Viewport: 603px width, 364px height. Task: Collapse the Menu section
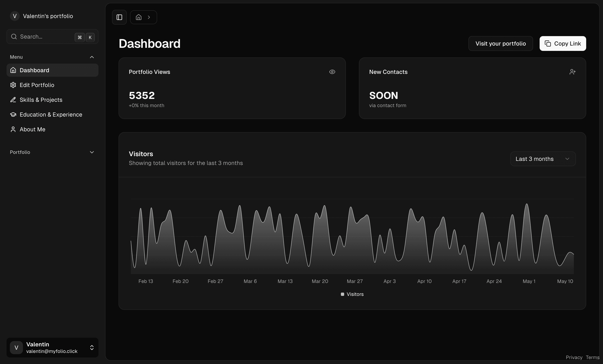[x=92, y=57]
